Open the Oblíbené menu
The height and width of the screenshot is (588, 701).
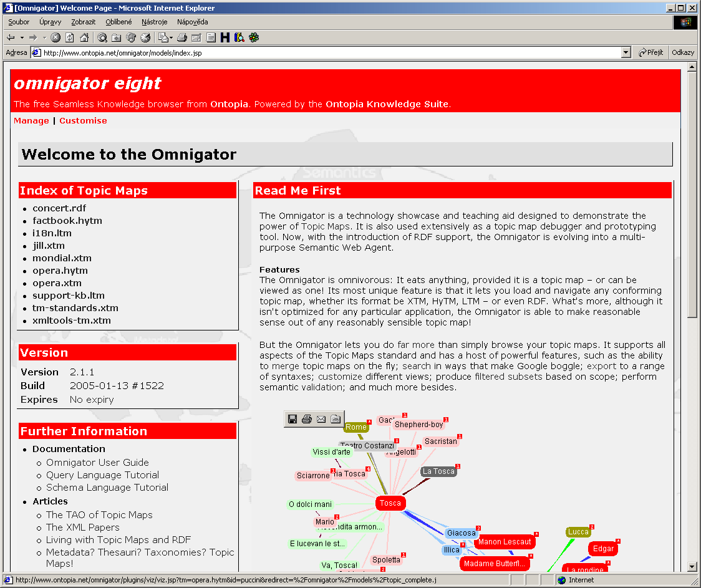tap(118, 22)
